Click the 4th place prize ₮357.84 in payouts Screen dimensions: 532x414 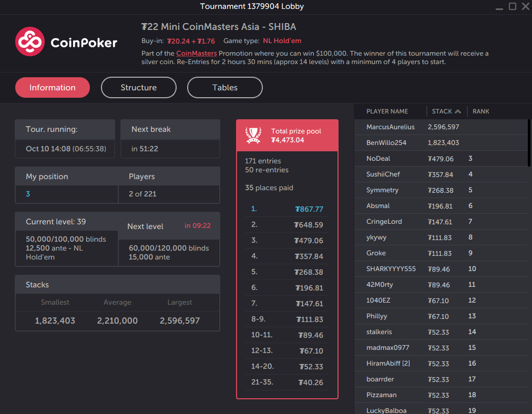tap(309, 256)
